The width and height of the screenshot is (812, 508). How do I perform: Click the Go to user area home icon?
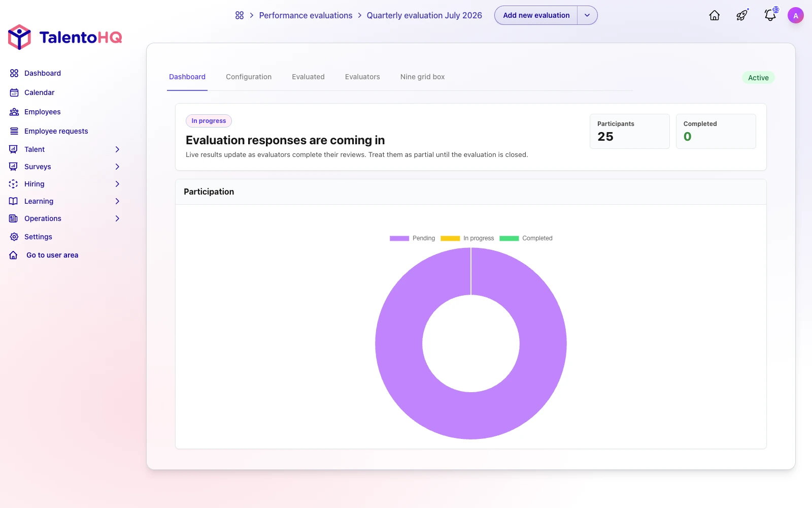tap(13, 255)
